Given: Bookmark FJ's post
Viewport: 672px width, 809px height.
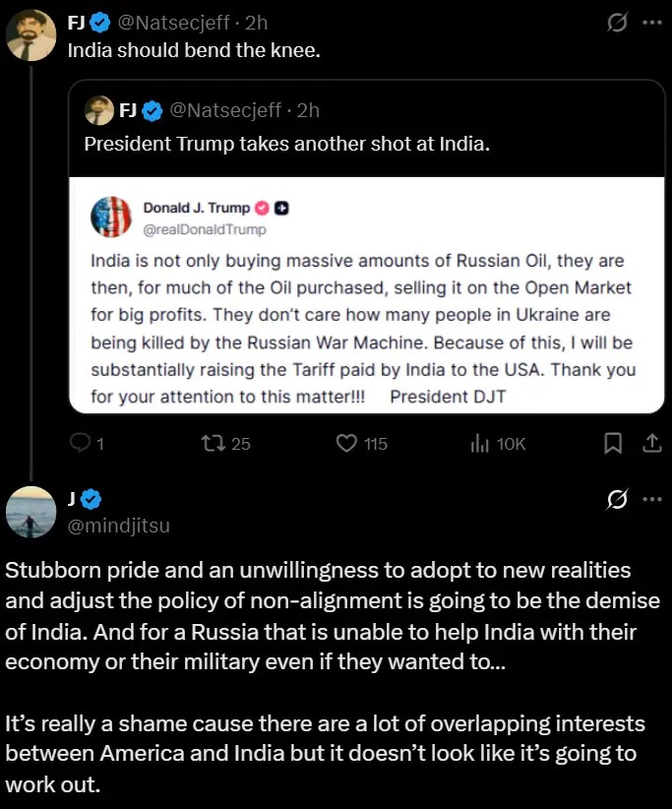Looking at the screenshot, I should pos(613,443).
